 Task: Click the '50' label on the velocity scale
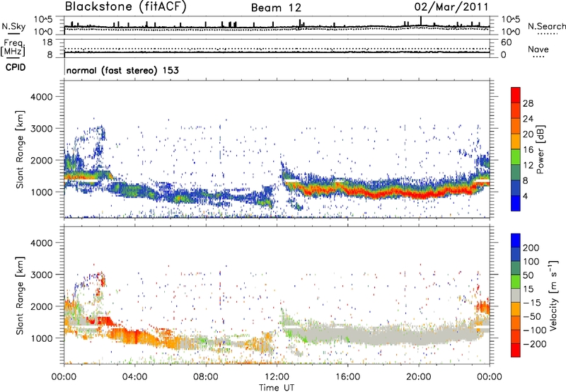pyautogui.click(x=528, y=275)
